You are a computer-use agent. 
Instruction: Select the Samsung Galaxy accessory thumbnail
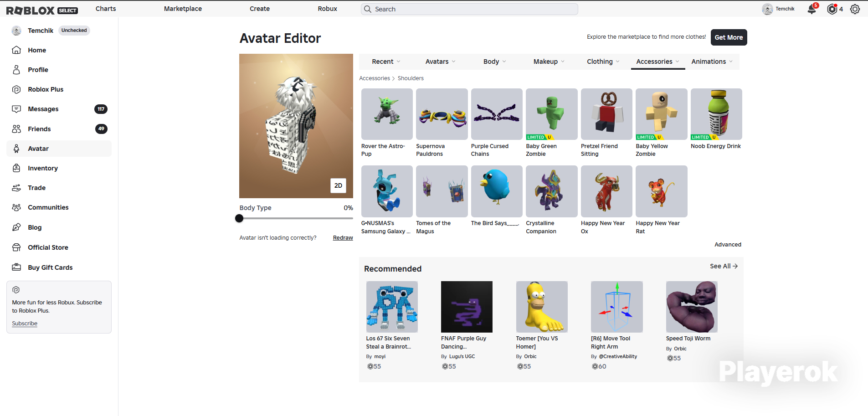pos(387,191)
